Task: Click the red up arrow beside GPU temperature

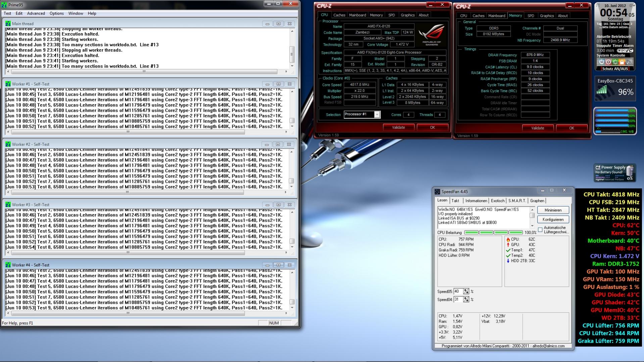Action: 508,245
